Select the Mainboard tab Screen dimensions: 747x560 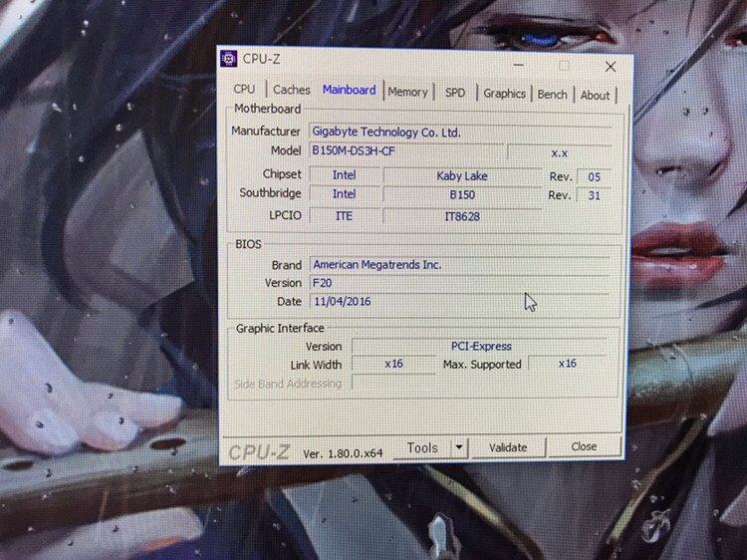[350, 90]
